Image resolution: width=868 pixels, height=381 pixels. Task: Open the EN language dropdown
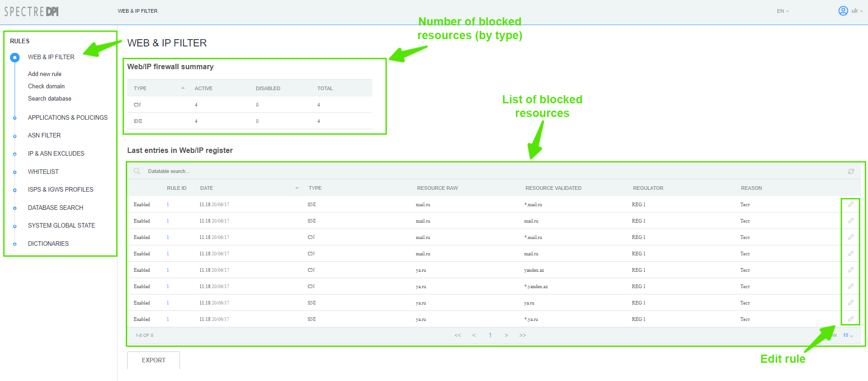(782, 11)
